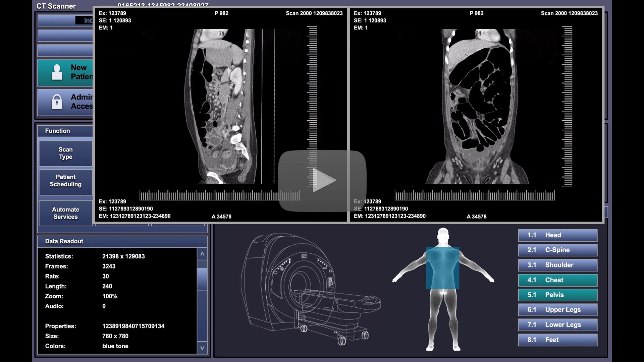Toggle the 4.1 Chest region selection

(x=557, y=280)
